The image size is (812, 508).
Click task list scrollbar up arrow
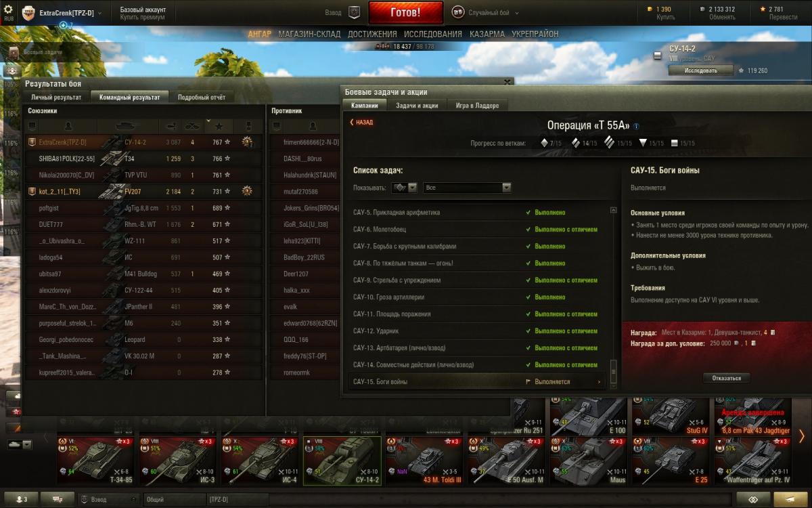[x=614, y=210]
